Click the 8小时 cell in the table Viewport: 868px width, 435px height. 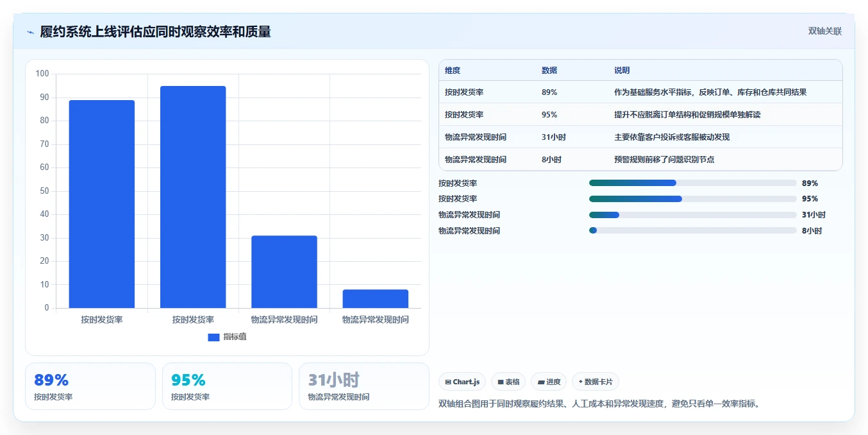[551, 160]
